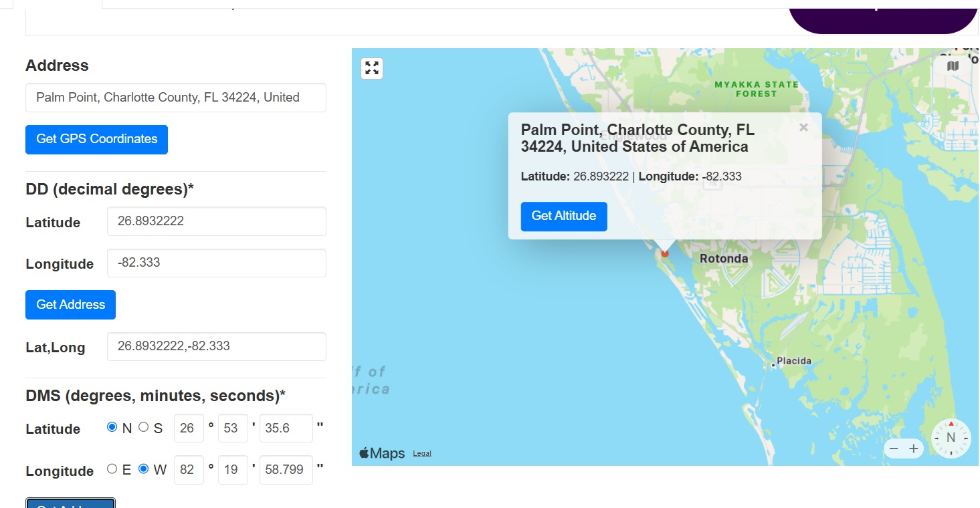Toggle fullscreen map view icon
Screen dimensions: 980x508
372,68
